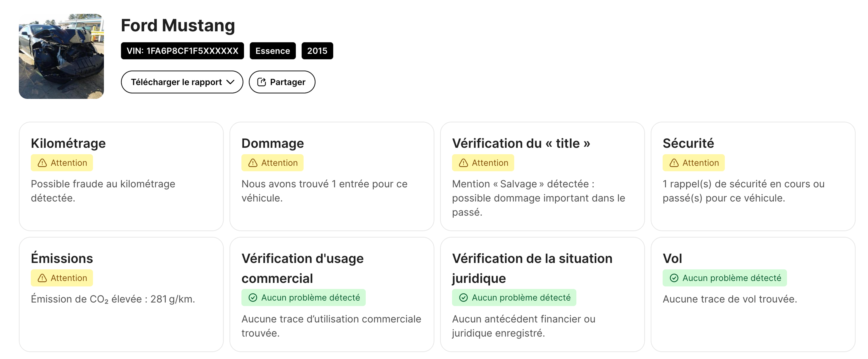
Task: Click the 1 rappel(s) de sécurité text
Action: coord(744,191)
